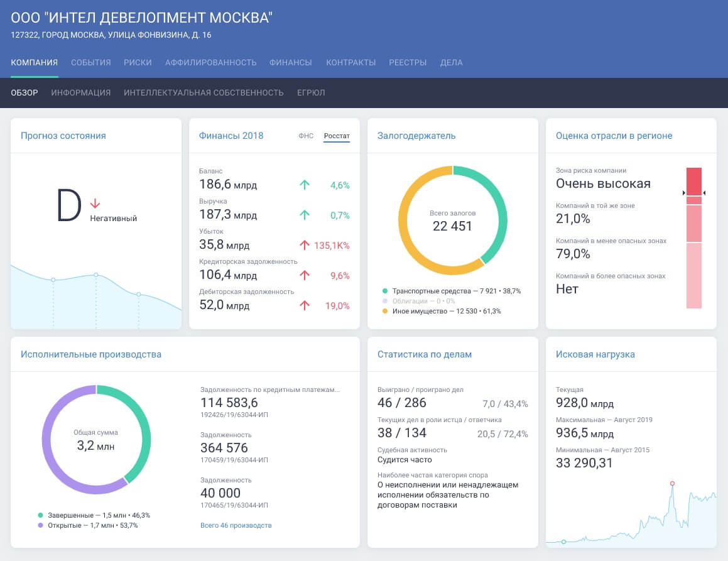Viewport: 728px width, 561px height.
Task: Click the green up arrow next to Баланс
Action: [x=305, y=185]
